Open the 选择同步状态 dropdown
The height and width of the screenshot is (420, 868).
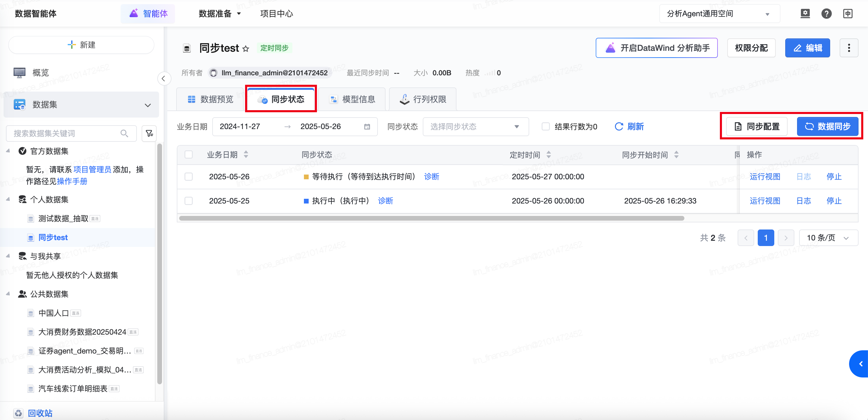[x=475, y=127]
